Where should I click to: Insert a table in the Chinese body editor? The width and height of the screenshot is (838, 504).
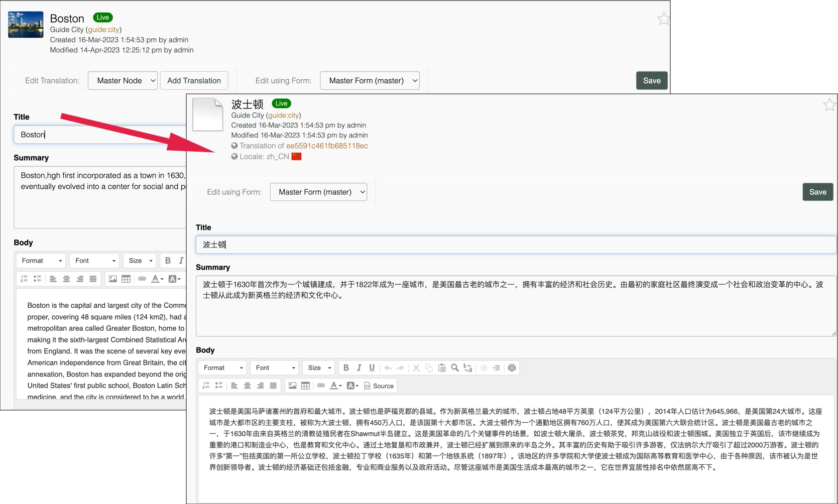click(305, 386)
